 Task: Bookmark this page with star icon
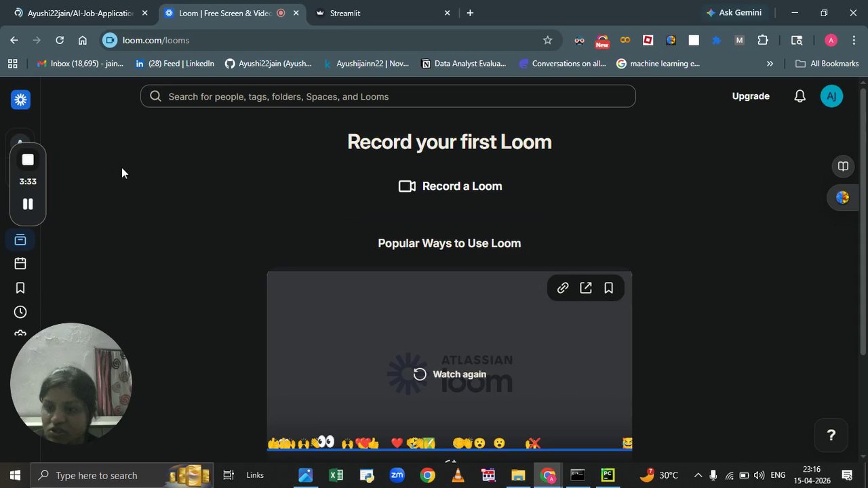click(x=547, y=40)
